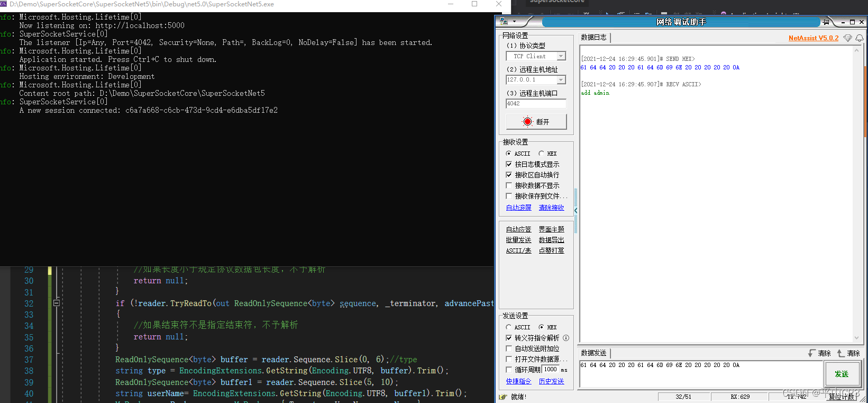The image size is (868, 403).
Task: Clear the log with the up-arrow 清除
Action: coord(848,353)
